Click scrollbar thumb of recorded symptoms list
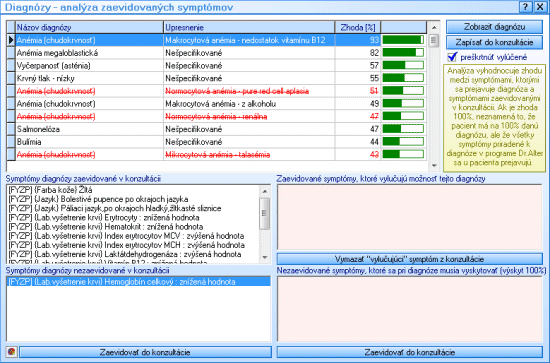The width and height of the screenshot is (550, 363). 265,214
